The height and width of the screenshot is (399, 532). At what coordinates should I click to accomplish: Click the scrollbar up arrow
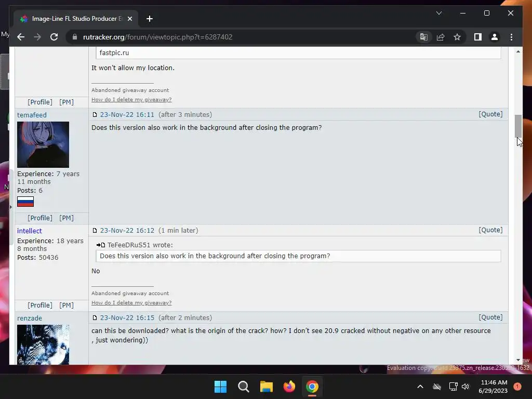518,51
